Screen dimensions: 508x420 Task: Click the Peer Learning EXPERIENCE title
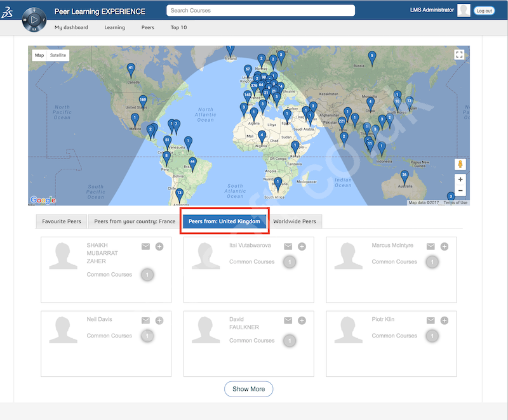pyautogui.click(x=100, y=11)
